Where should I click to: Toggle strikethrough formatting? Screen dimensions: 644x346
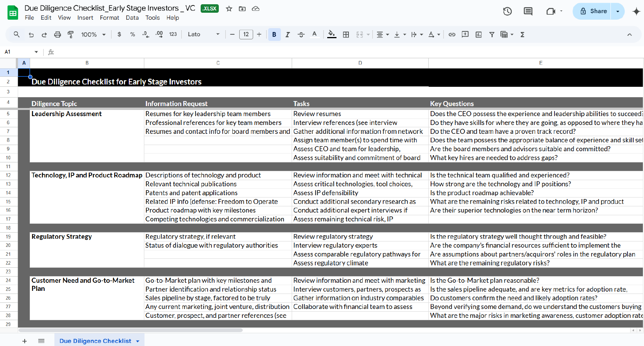(301, 34)
